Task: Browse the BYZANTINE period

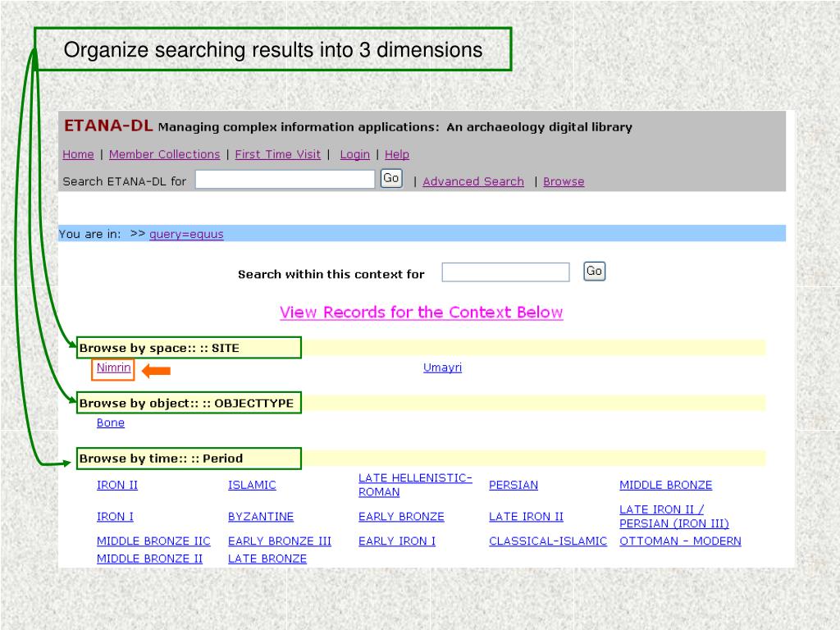Action: (x=261, y=517)
